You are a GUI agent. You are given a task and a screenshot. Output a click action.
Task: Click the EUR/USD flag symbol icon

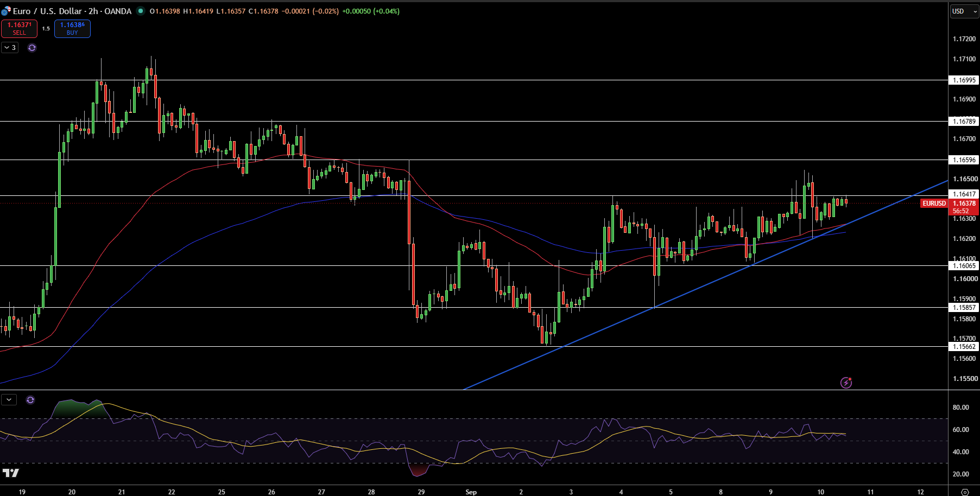point(5,11)
